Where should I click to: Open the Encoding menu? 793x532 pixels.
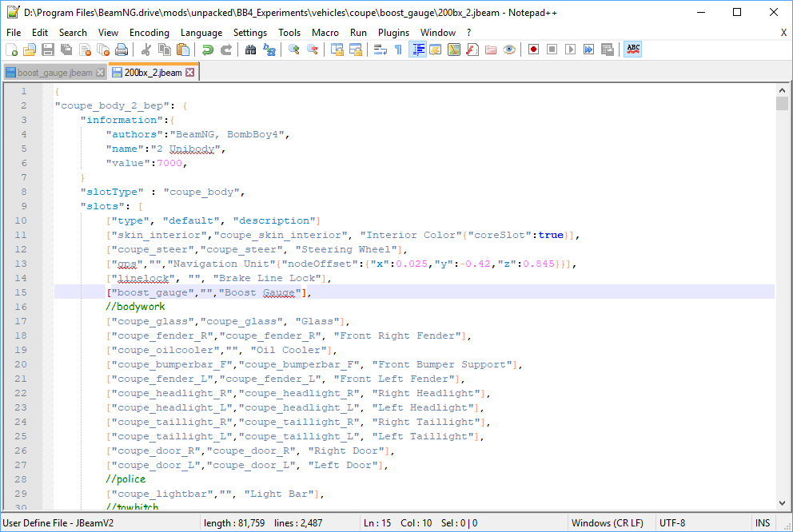(149, 32)
